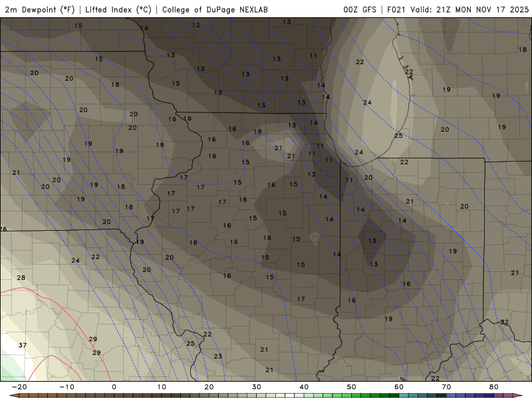The height and width of the screenshot is (399, 532).
Task: Click the "23" dewpoint value on map
Action: pos(218,356)
